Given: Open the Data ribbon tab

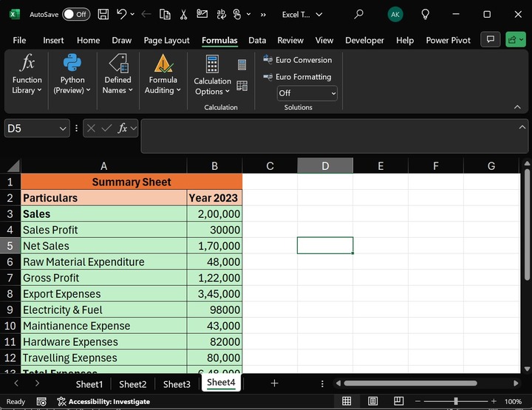Looking at the screenshot, I should click(x=257, y=41).
